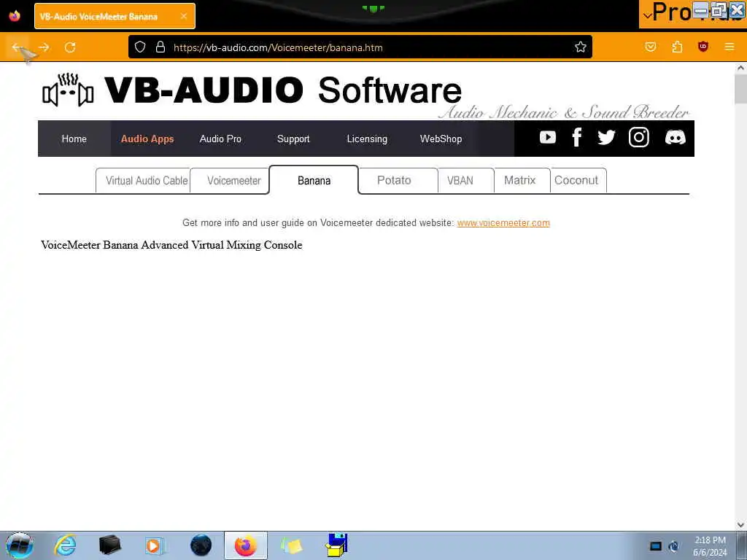The width and height of the screenshot is (747, 560).
Task: Launch Internet Explorer from the taskbar
Action: point(65,545)
